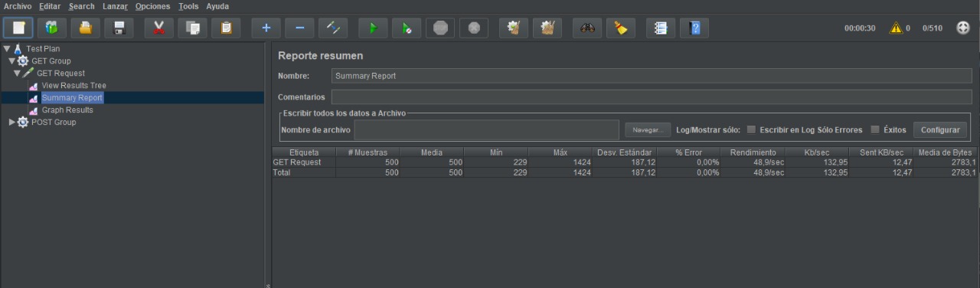Click the remote engine icon beside 0/510
This screenshot has width=980, height=288.
[963, 28]
